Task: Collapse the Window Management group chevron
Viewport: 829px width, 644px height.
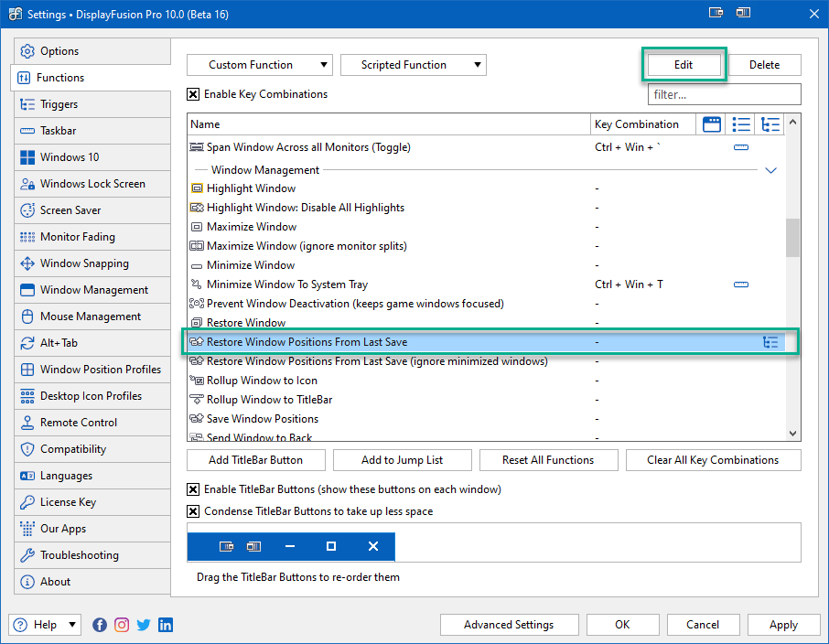Action: [x=770, y=170]
